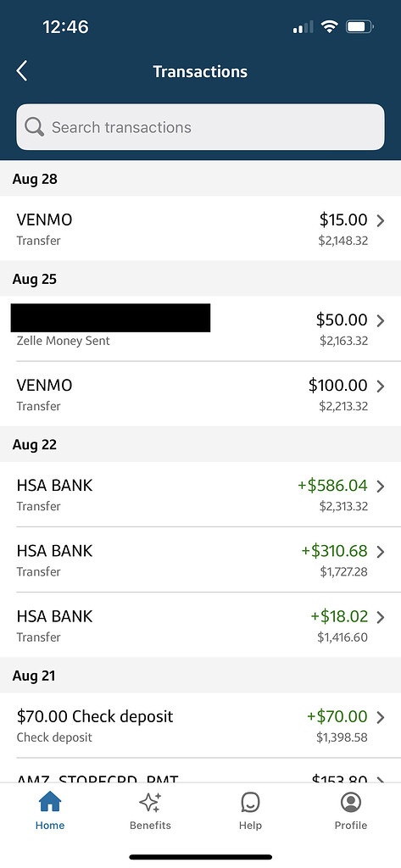Open the +$18.02 HSA BANK transfer

pyautogui.click(x=200, y=625)
